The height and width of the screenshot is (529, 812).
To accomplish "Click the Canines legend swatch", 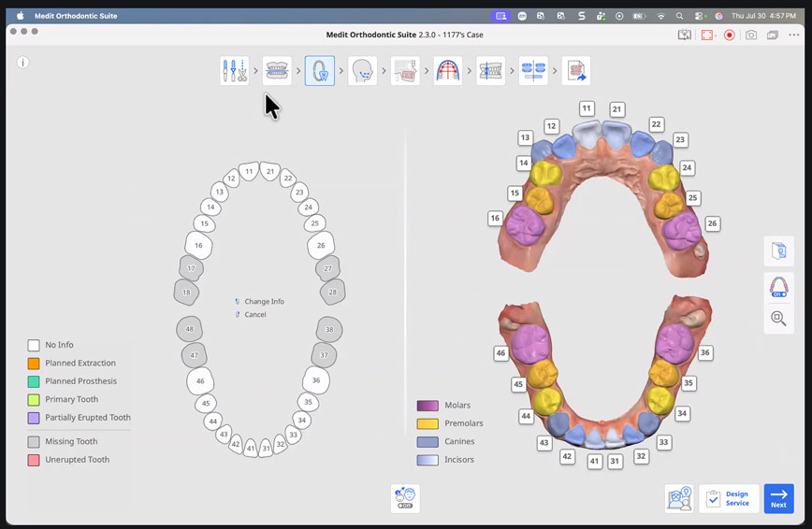I will [428, 441].
